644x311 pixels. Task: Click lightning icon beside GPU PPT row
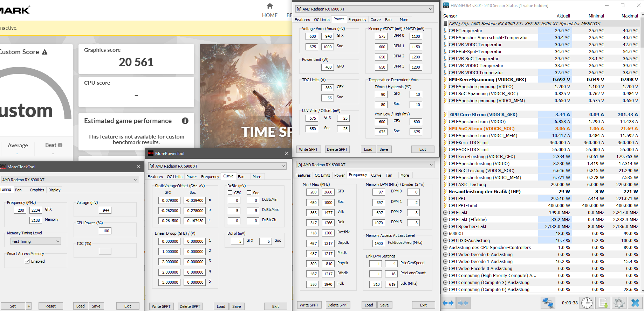click(445, 198)
